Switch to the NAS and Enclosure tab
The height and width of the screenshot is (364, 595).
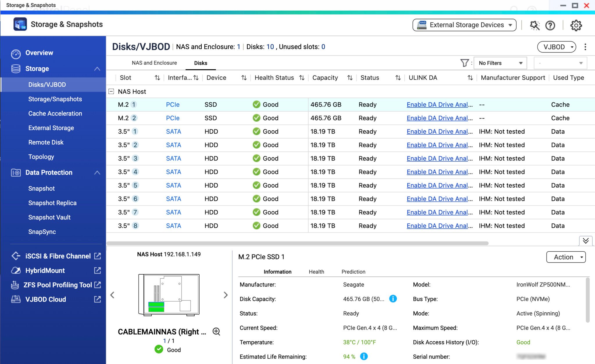[x=154, y=63]
